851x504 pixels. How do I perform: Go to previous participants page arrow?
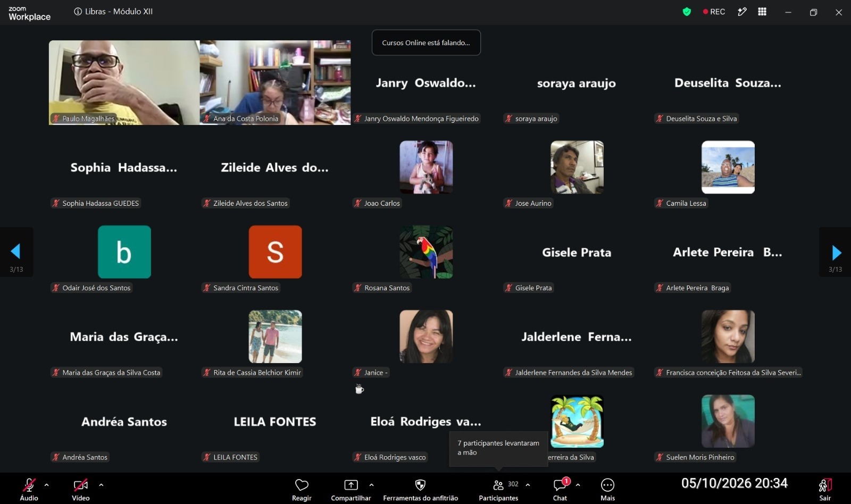[x=15, y=251]
